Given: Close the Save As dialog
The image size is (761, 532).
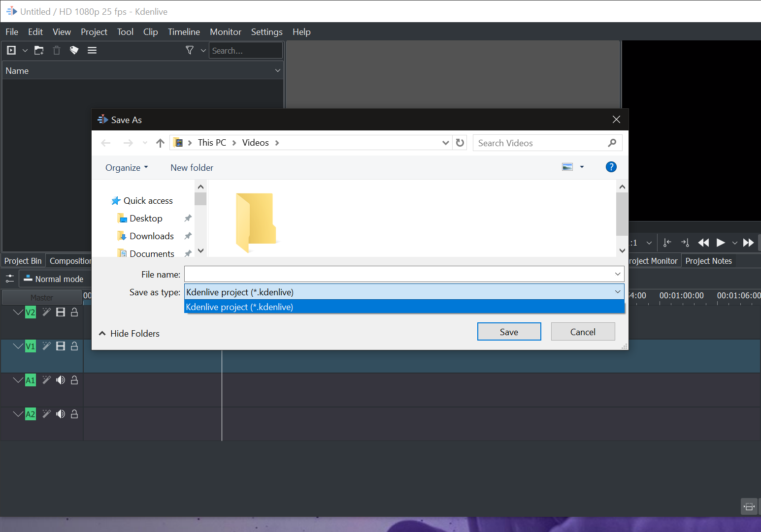Looking at the screenshot, I should tap(616, 120).
